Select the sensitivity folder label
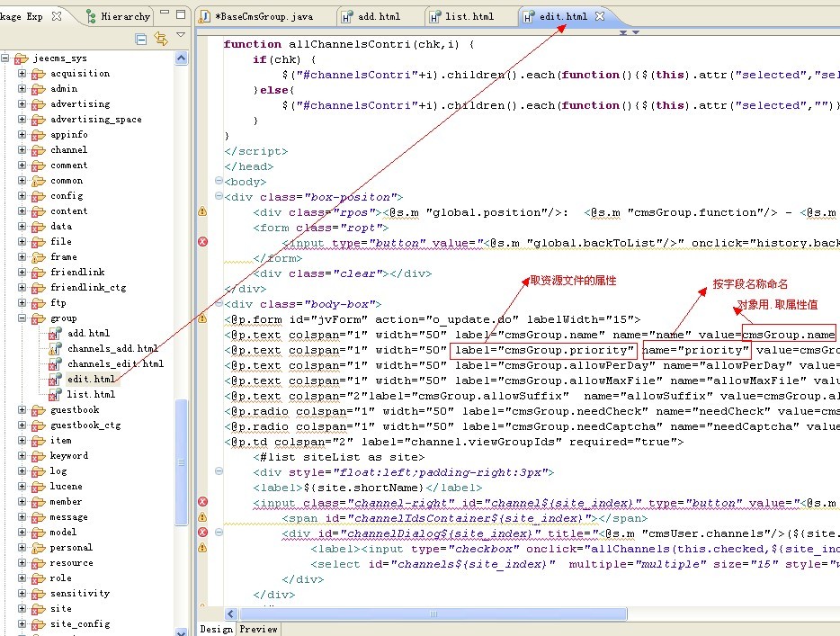Viewport: 840px width, 636px height. coord(80,593)
